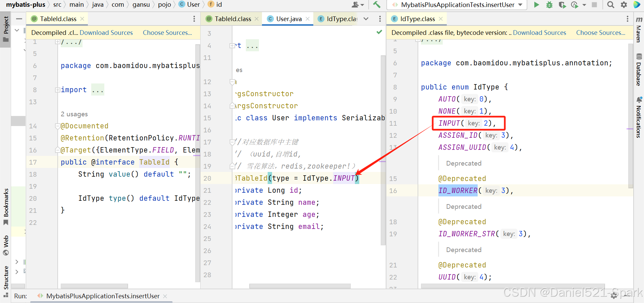644x303 pixels.
Task: Run the selected configuration with the green play icon
Action: (536, 5)
